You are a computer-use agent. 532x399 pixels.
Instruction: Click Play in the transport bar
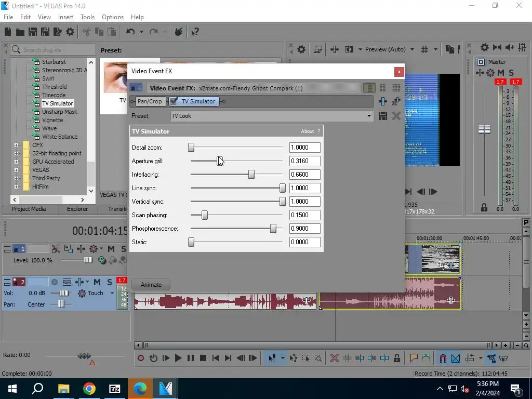click(178, 358)
